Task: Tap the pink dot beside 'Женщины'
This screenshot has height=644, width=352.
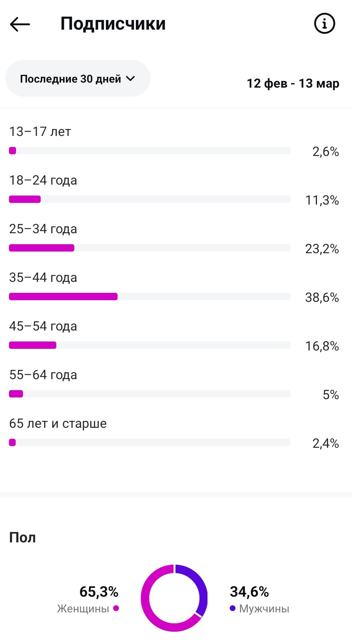Action: 116,608
